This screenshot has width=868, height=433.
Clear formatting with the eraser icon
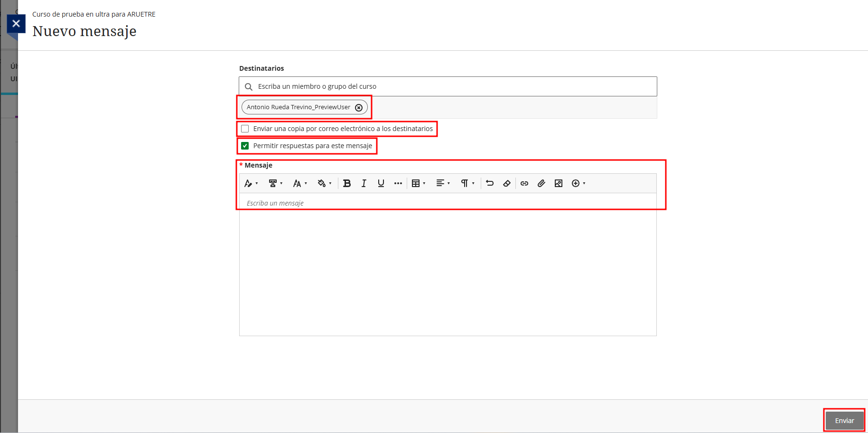(507, 183)
